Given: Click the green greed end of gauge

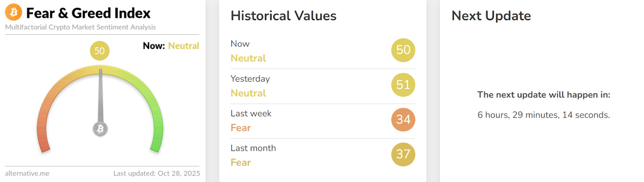Looking at the screenshot, I should pyautogui.click(x=157, y=143).
